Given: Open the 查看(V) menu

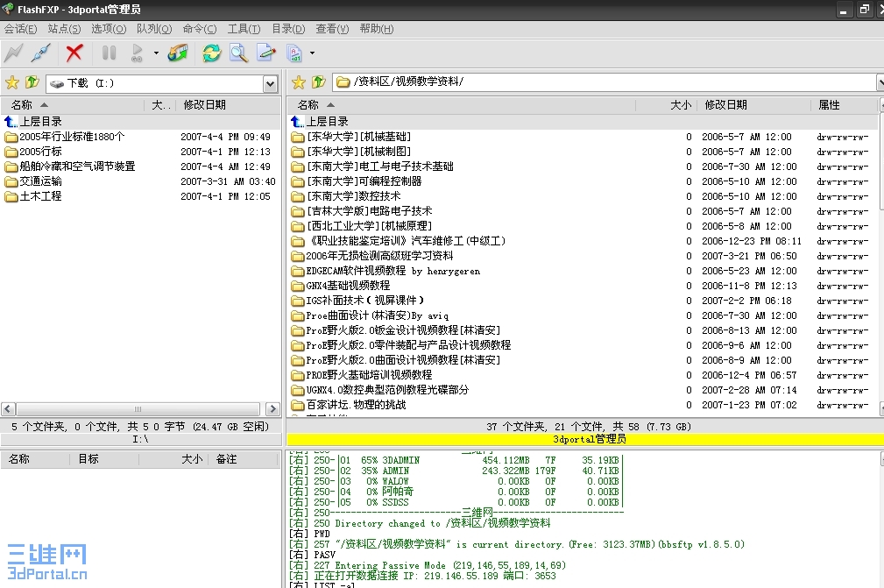Looking at the screenshot, I should pos(332,29).
